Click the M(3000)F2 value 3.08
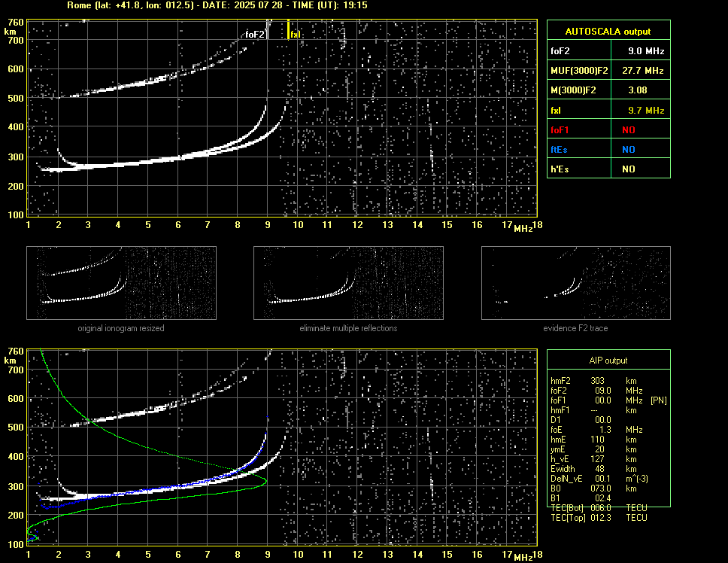The image size is (728, 563). [x=641, y=90]
